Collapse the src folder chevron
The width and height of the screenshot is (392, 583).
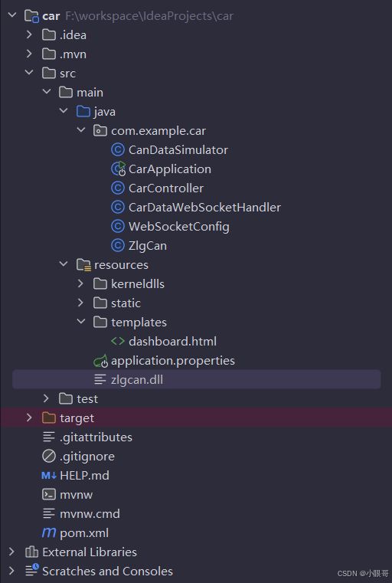29,73
